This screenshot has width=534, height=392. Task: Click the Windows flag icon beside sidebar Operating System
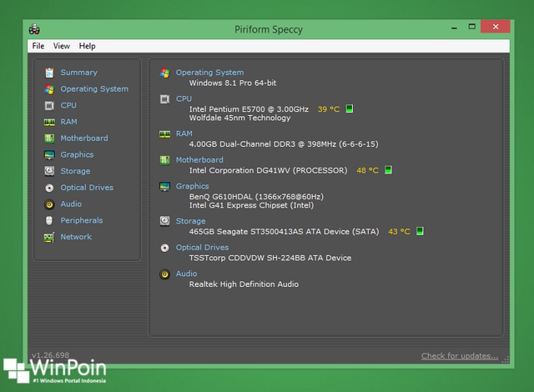(x=49, y=89)
